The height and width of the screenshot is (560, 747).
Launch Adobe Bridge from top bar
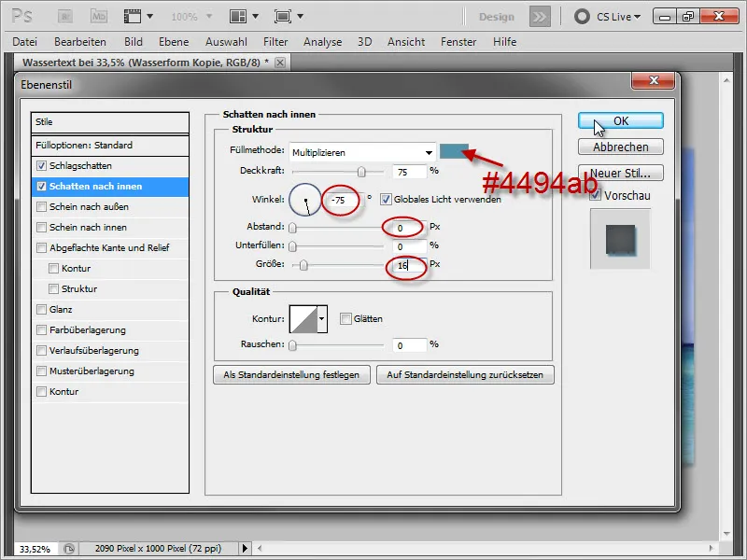click(64, 17)
